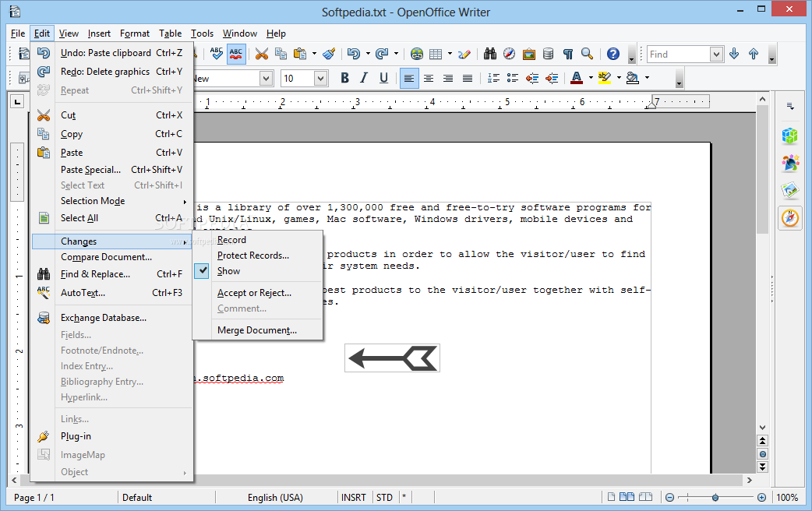Click the Data Sources database icon
812x511 pixels.
pyautogui.click(x=549, y=54)
